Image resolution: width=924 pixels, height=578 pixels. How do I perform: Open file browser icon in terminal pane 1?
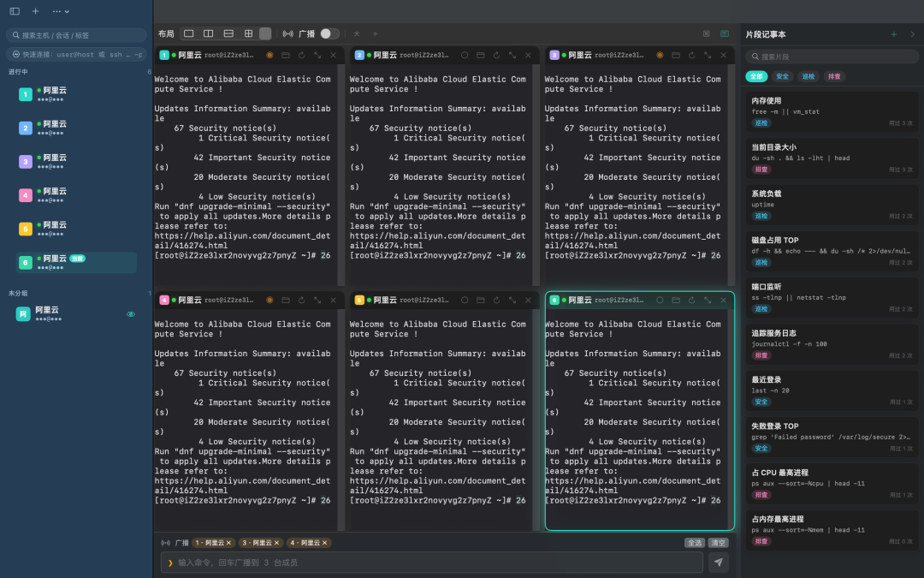[x=285, y=55]
